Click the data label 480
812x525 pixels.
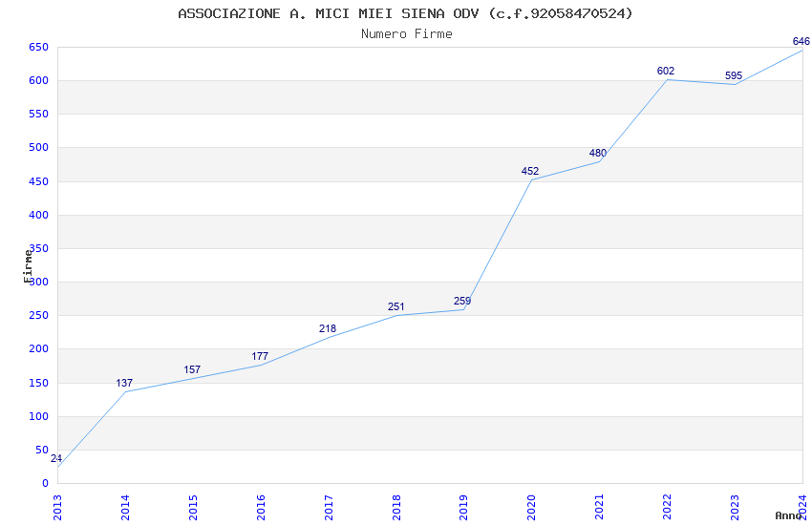(x=598, y=153)
